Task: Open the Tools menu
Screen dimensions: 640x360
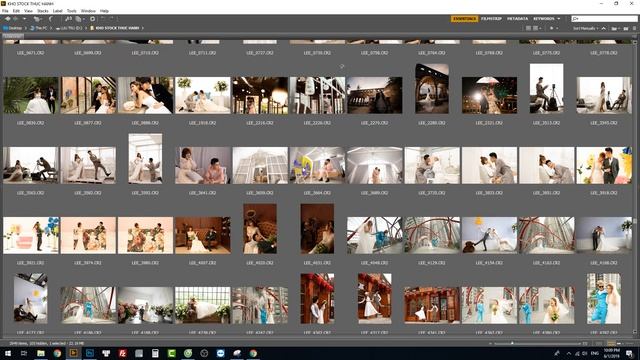Action: [x=71, y=11]
